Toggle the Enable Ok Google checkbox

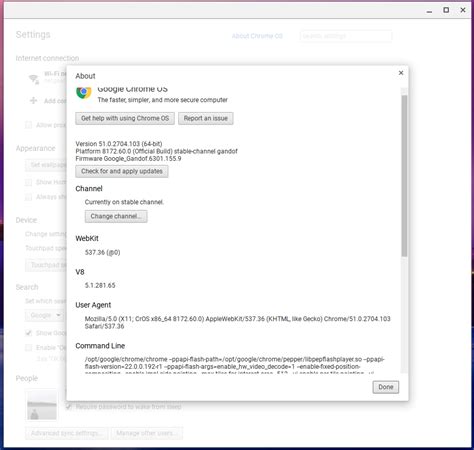pos(29,348)
